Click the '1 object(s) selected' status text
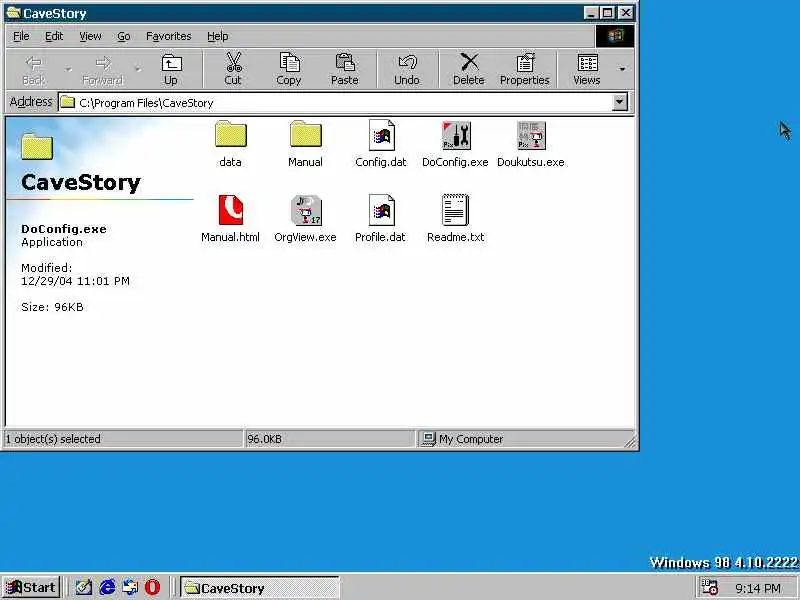This screenshot has width=800, height=600. [x=53, y=439]
